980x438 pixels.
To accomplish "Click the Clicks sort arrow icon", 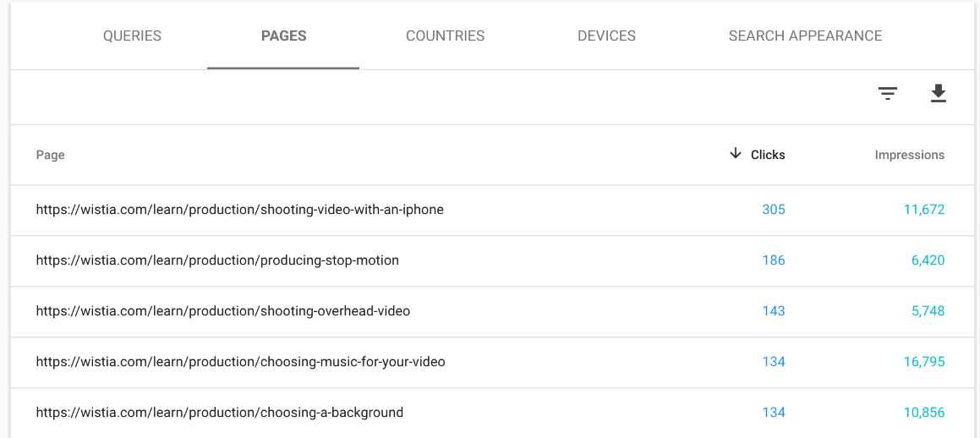I will click(x=736, y=154).
